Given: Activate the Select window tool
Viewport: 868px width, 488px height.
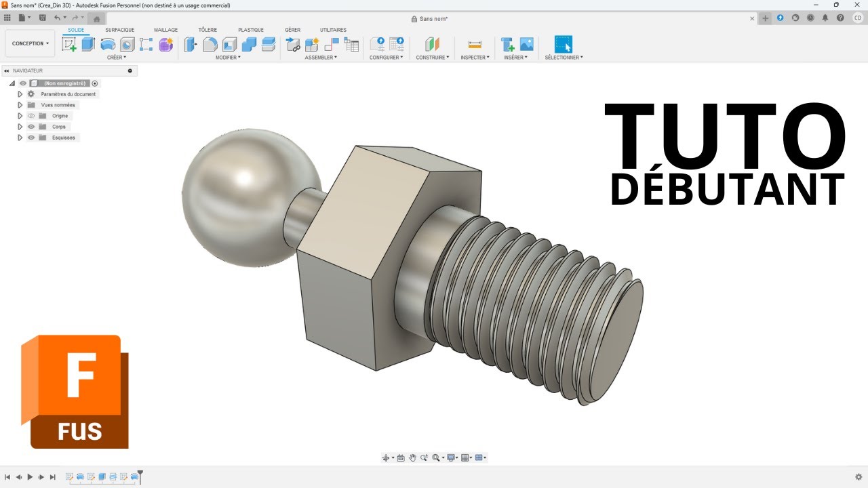Looking at the screenshot, I should (563, 45).
